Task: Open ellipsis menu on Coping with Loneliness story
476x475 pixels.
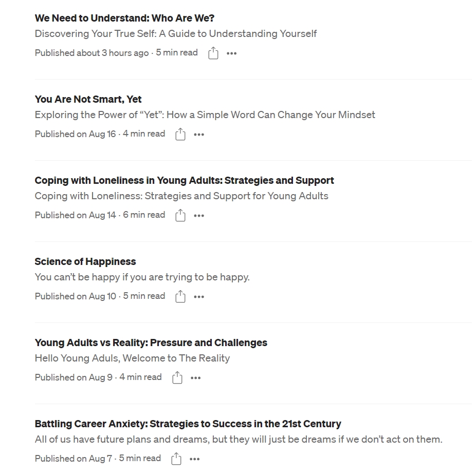Action: (199, 216)
